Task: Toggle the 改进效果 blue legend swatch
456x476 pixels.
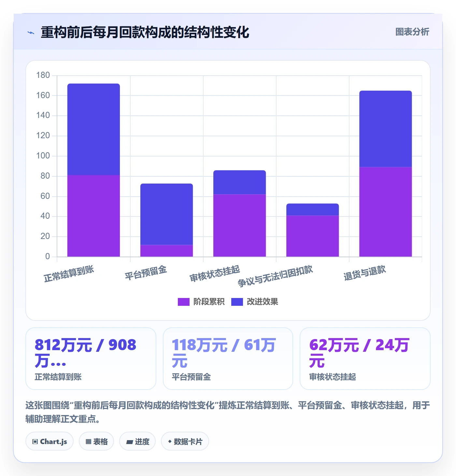Action: [237, 302]
